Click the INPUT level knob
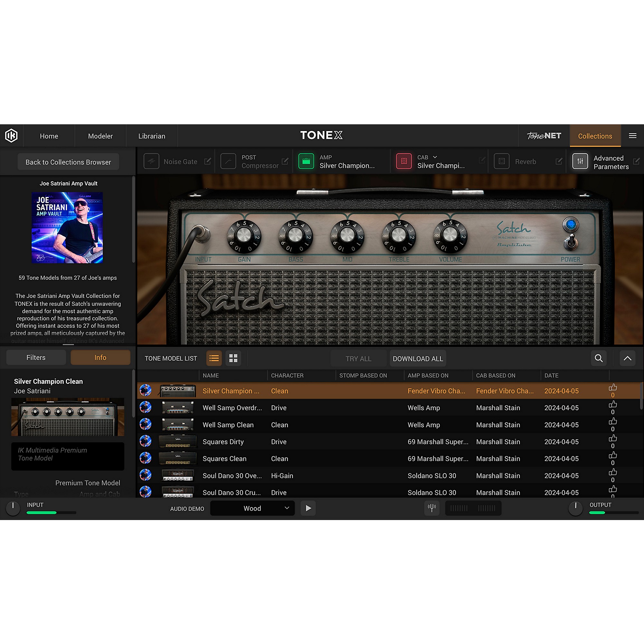Screen dimensions: 644x644 13,509
